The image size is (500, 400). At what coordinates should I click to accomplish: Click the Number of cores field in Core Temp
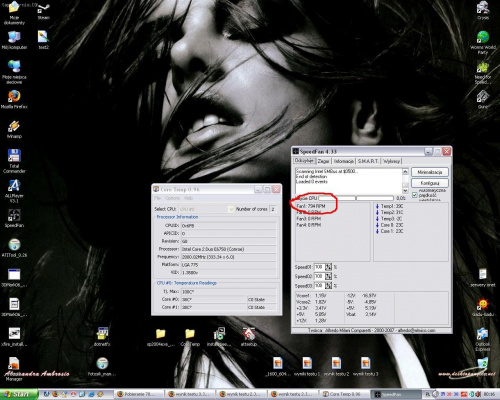pyautogui.click(x=273, y=209)
